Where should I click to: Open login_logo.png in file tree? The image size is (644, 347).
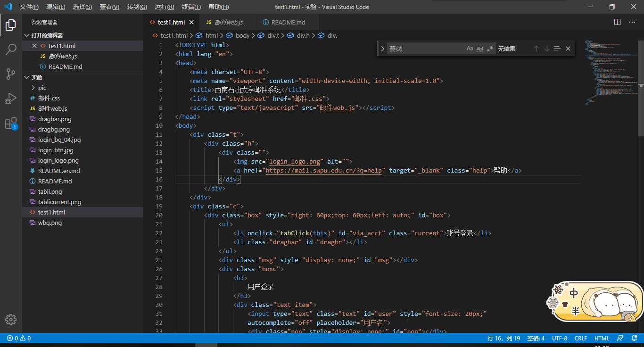[83, 160]
